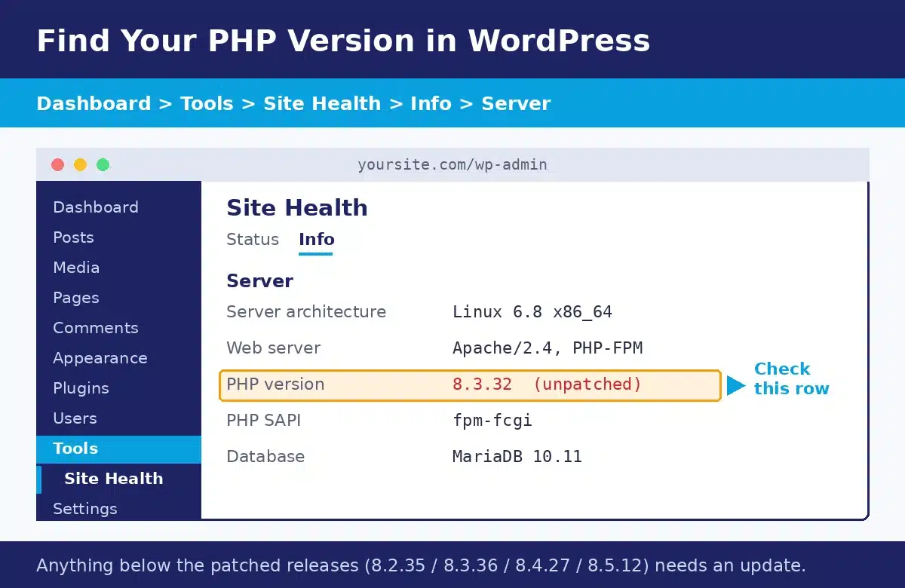This screenshot has height=588, width=905.
Task: Click the Database label
Action: point(265,457)
